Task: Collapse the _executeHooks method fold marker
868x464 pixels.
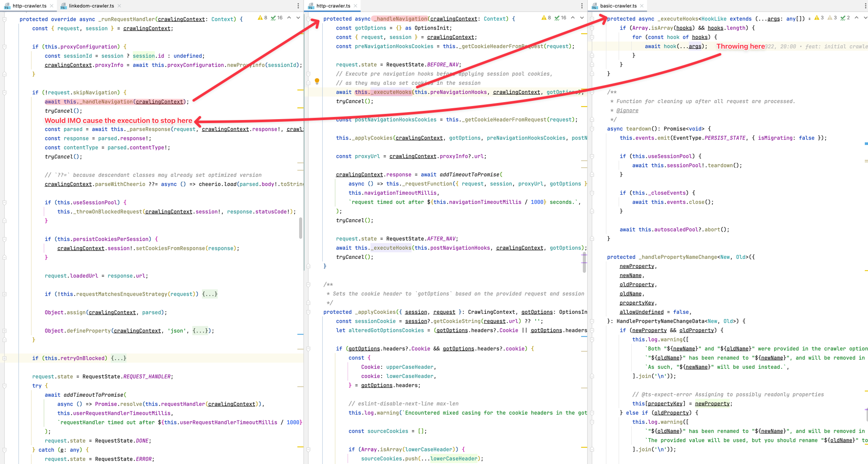Action: point(592,19)
